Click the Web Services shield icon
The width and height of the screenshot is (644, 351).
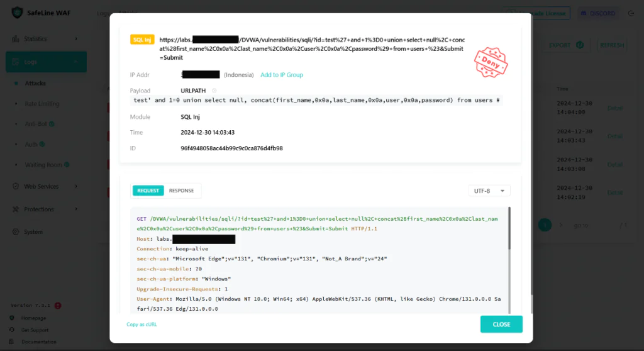[16, 186]
